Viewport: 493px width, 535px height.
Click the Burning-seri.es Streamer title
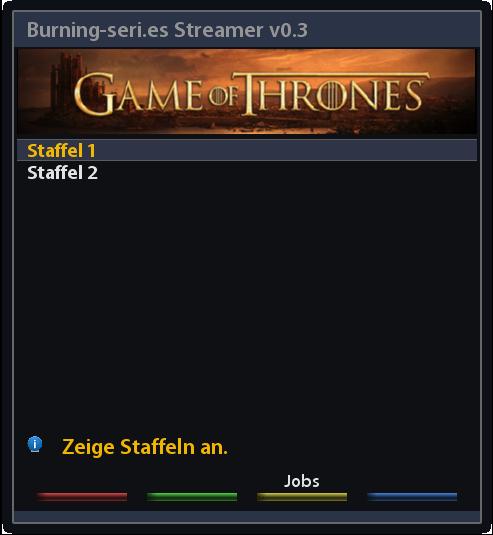tap(167, 30)
